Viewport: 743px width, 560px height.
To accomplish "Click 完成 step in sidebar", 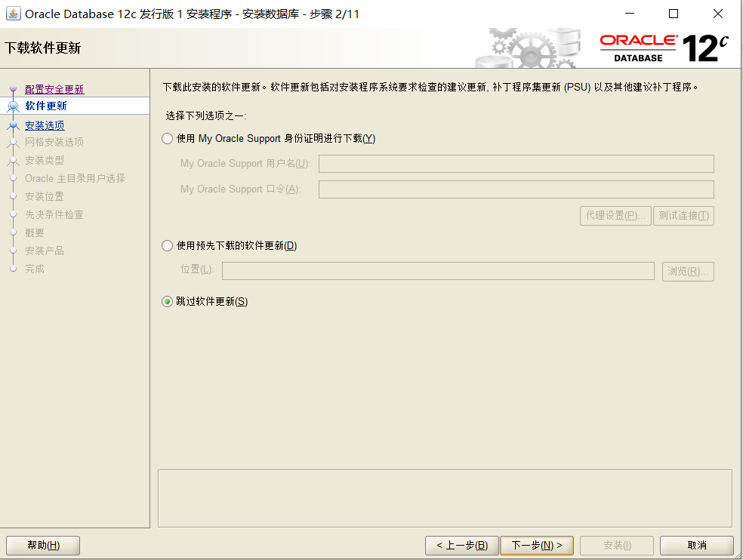I will tap(35, 269).
